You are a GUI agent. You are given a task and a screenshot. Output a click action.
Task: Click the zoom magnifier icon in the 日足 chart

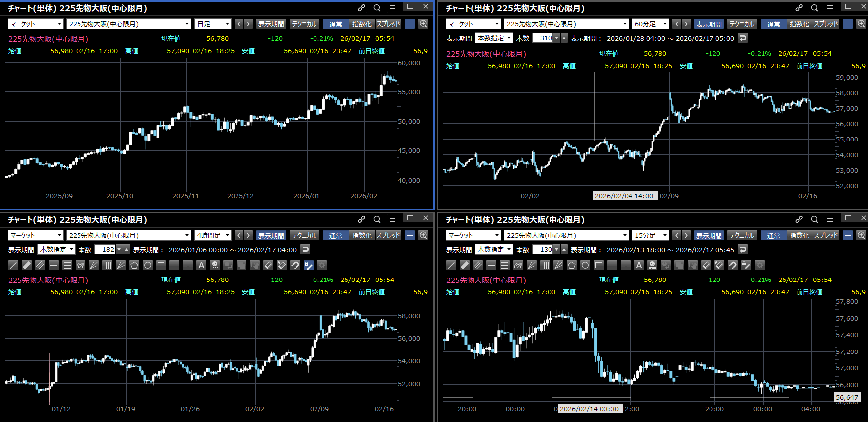pos(423,24)
